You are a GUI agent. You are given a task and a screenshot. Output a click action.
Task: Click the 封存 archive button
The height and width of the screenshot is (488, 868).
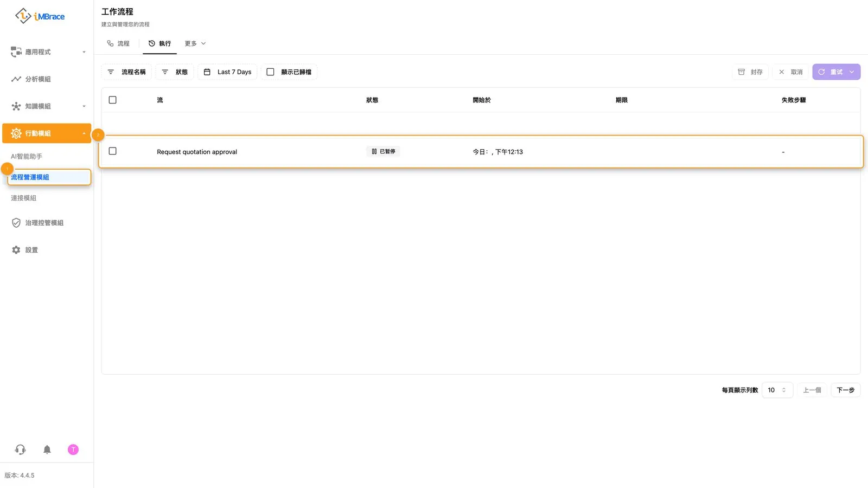pos(750,72)
